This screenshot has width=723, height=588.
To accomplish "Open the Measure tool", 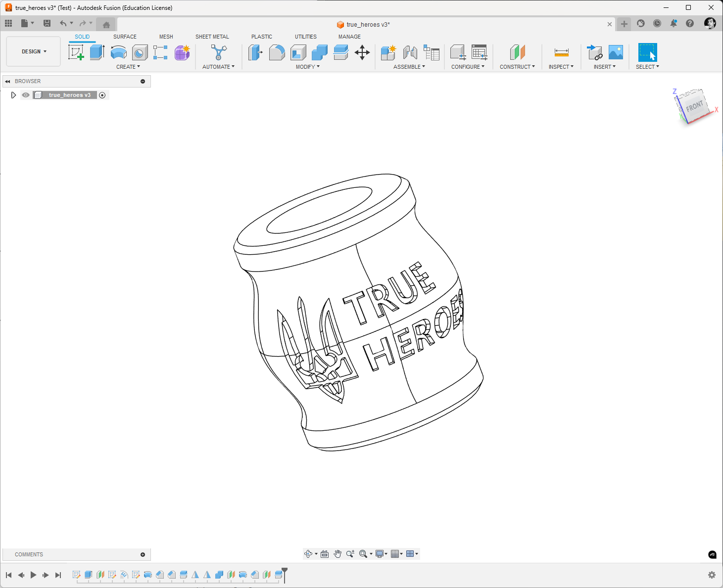I will (x=561, y=52).
